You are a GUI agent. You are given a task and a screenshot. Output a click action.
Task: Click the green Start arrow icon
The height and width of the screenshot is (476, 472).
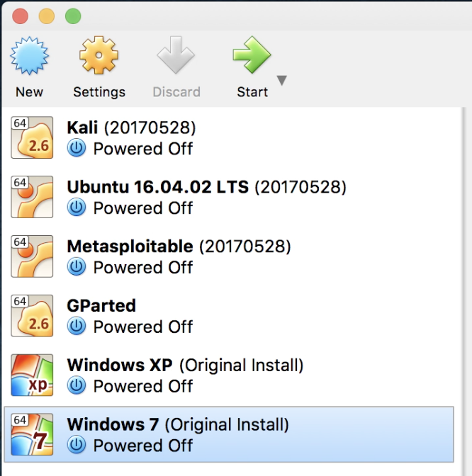tap(252, 55)
